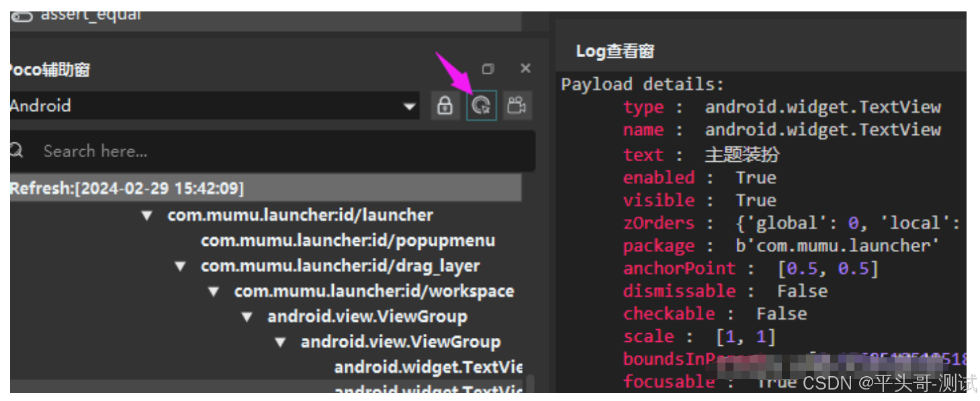Toggle the assert_equal switch
This screenshot has height=401, width=980.
point(22,16)
